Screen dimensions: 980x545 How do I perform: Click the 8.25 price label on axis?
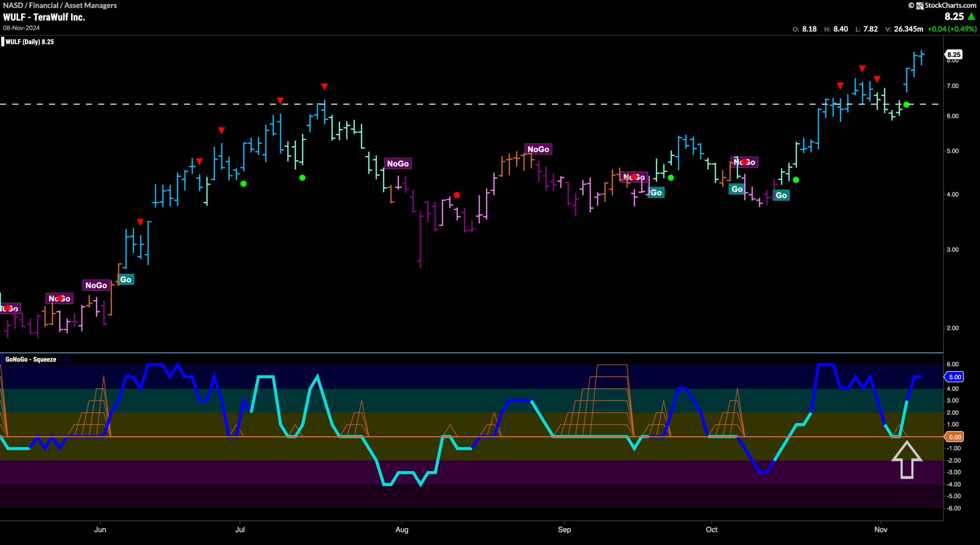coord(954,55)
